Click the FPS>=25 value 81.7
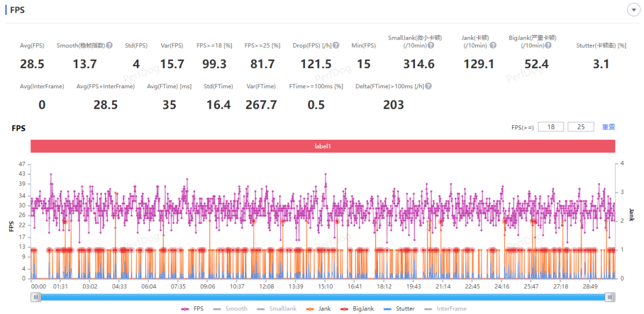The height and width of the screenshot is (314, 644). tap(262, 64)
